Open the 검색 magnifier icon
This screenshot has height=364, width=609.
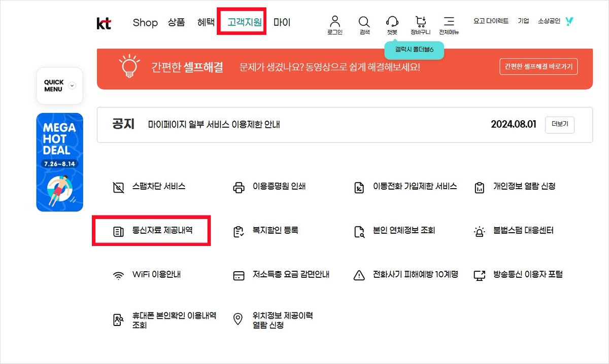364,22
